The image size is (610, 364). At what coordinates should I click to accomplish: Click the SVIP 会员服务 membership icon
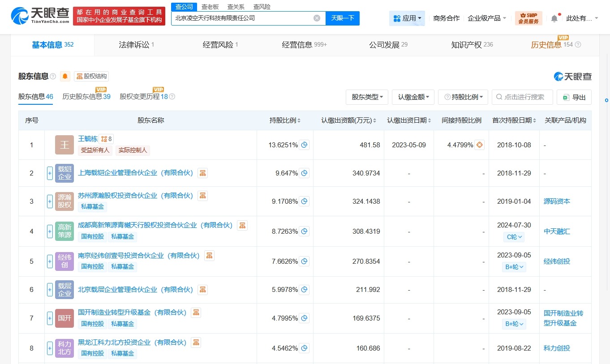(x=528, y=18)
